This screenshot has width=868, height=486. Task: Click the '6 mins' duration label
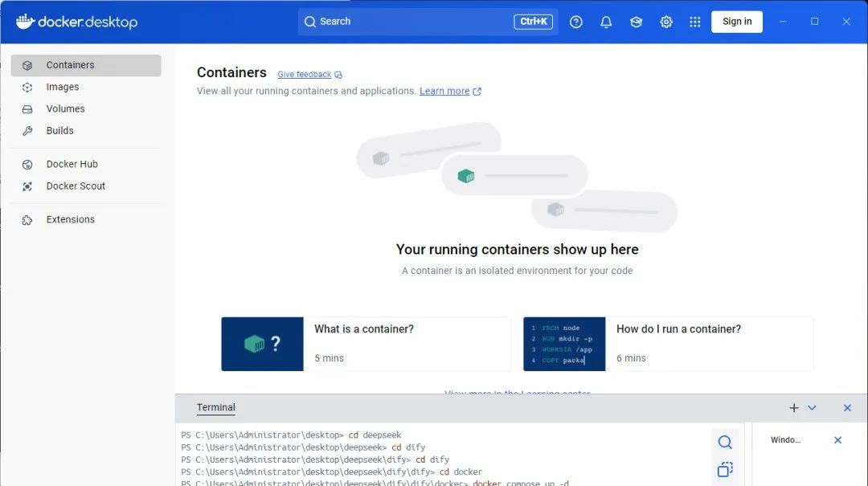631,358
